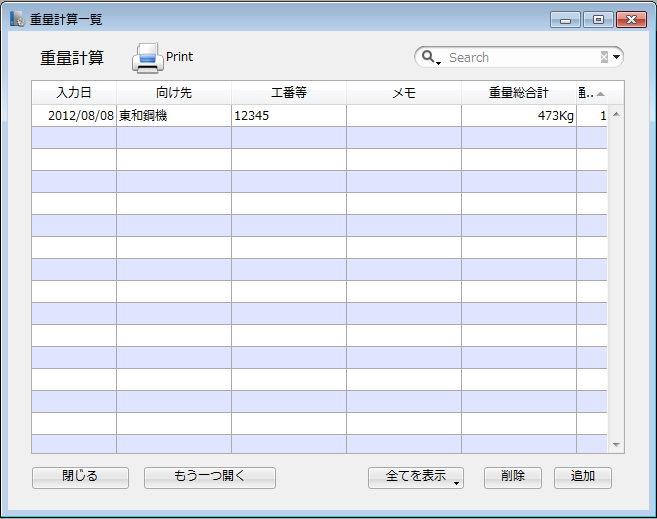The image size is (657, 519).
Task: Click the scroll up arrow of table
Action: point(616,114)
